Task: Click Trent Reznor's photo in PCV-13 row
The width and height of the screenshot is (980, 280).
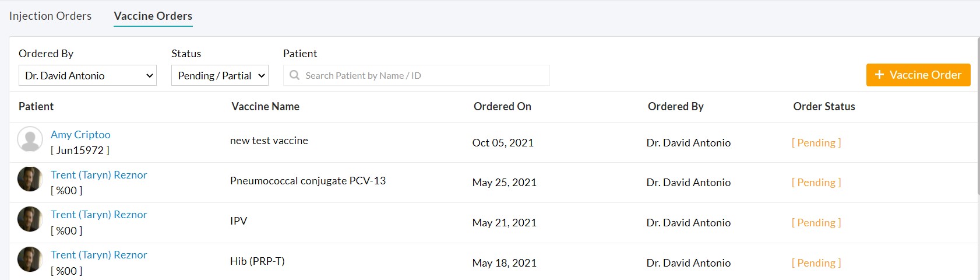Action: coord(30,179)
